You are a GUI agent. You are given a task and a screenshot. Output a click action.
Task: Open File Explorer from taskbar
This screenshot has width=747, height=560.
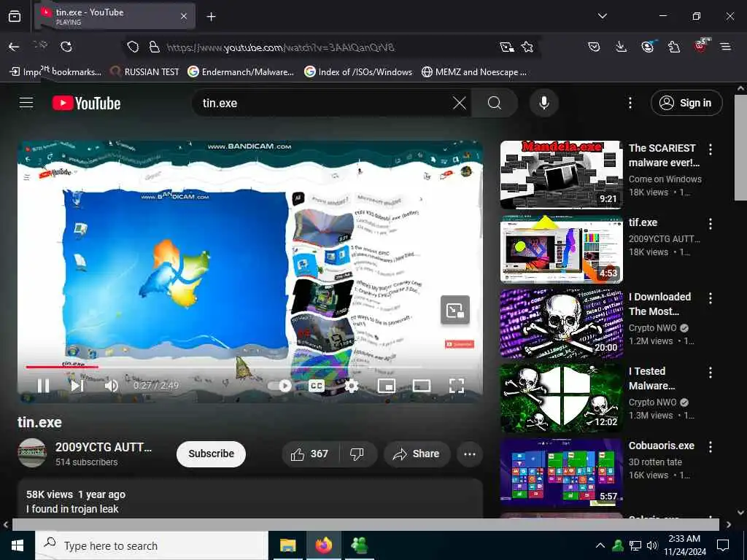tap(287, 545)
